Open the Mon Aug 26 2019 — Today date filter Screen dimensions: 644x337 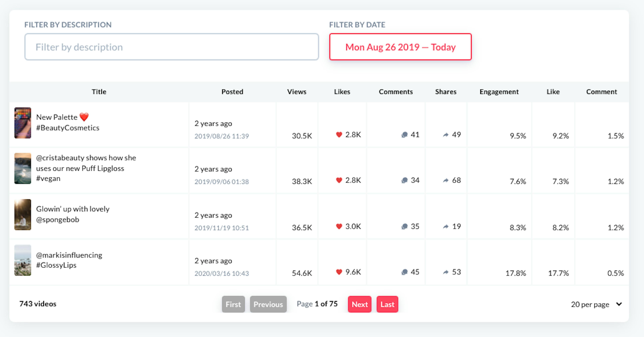click(x=400, y=47)
